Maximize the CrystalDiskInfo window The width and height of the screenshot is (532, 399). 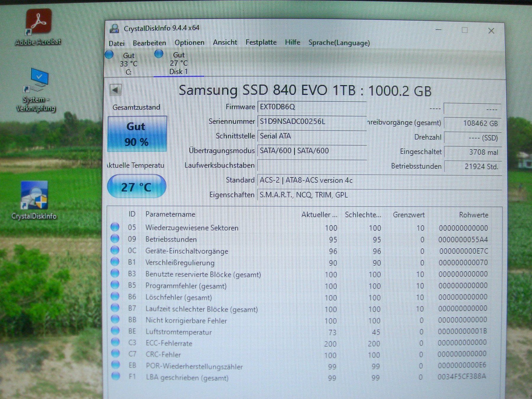click(465, 30)
